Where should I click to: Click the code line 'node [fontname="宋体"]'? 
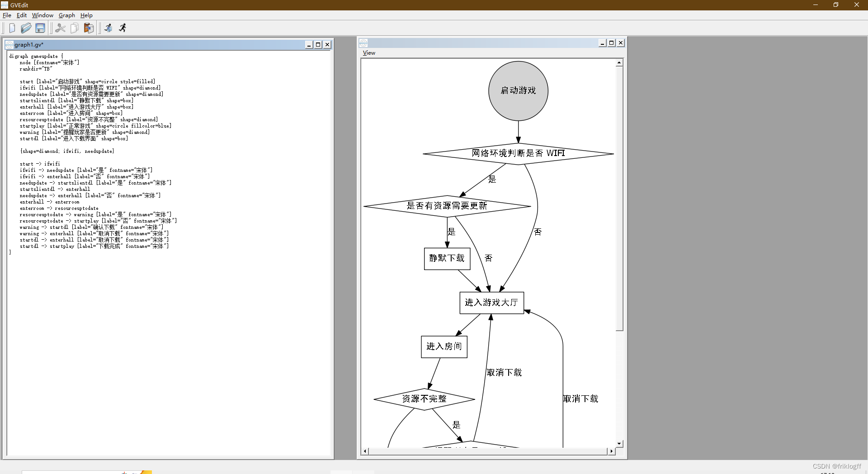coord(50,63)
